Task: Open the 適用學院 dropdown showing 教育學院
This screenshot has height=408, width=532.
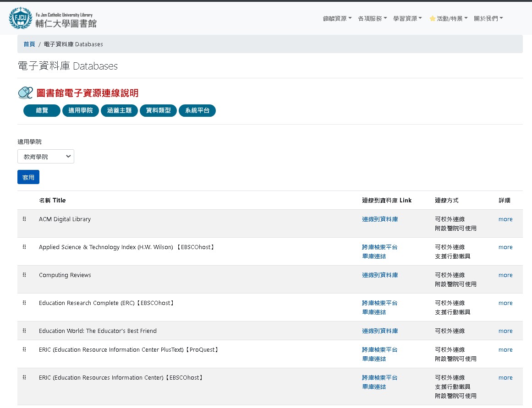Action: [x=46, y=156]
